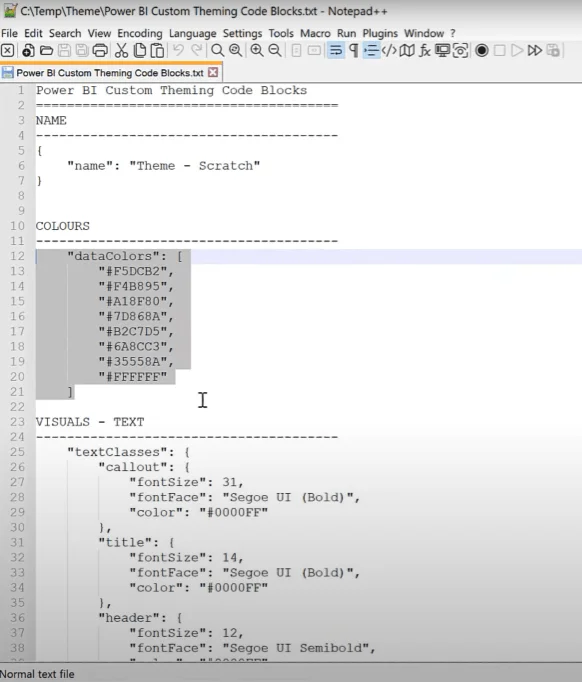Click the Paste clipboard icon
The image size is (582, 682).
(x=157, y=50)
